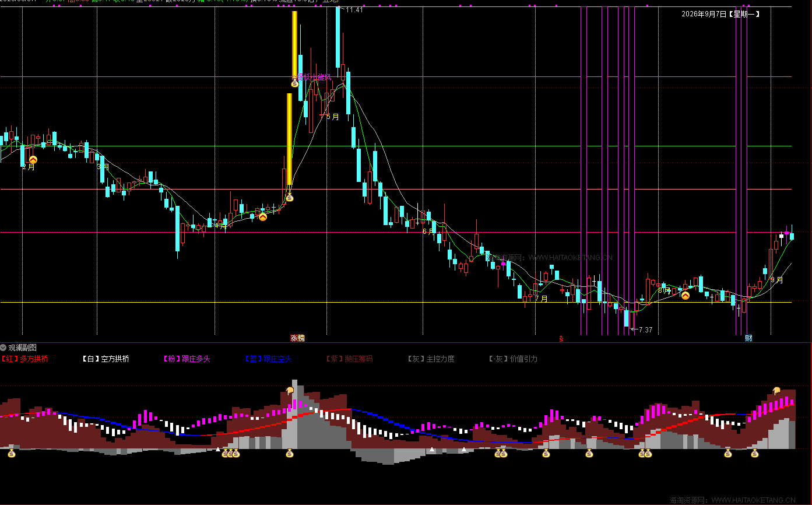Image resolution: width=812 pixels, height=505 pixels.
Task: Click the orange arrow signal above the 2月 label
Action: (33, 159)
